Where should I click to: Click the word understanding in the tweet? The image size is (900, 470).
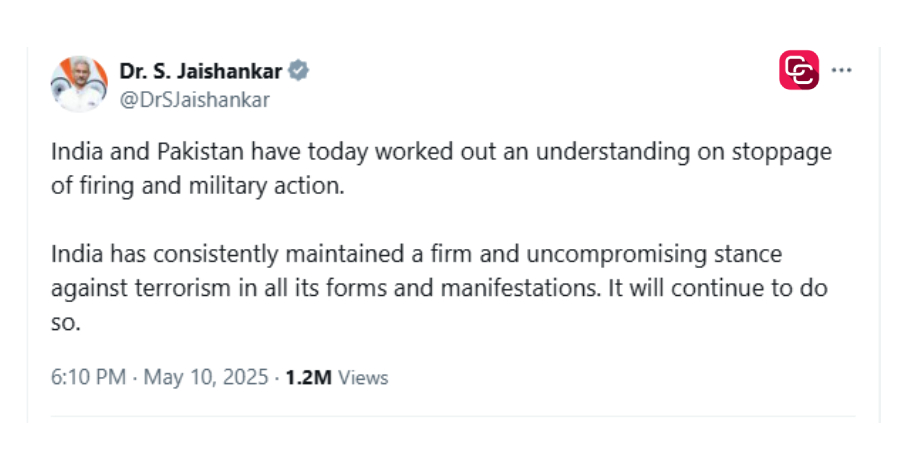[613, 153]
